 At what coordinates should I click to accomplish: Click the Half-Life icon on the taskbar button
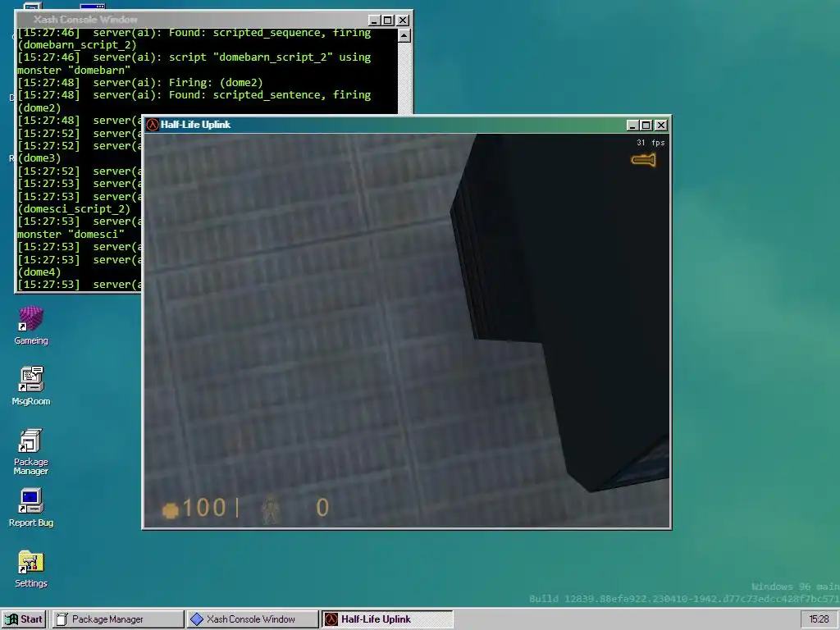(331, 619)
